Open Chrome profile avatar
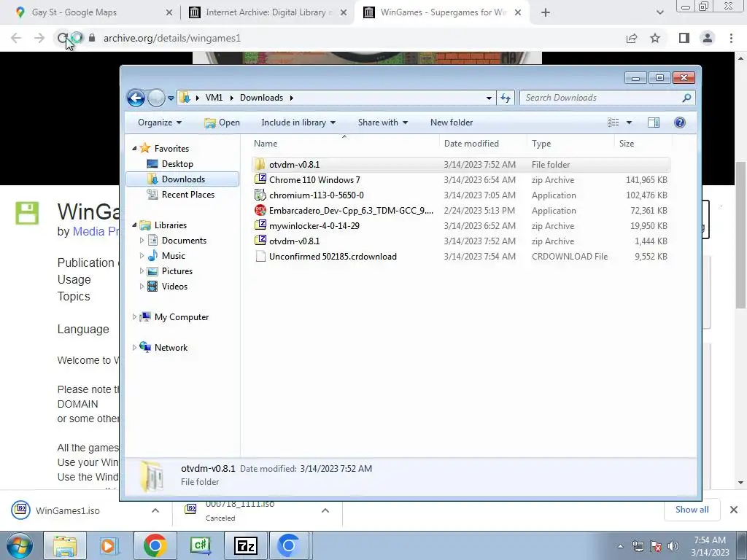Viewport: 747px width, 560px height. click(x=708, y=38)
